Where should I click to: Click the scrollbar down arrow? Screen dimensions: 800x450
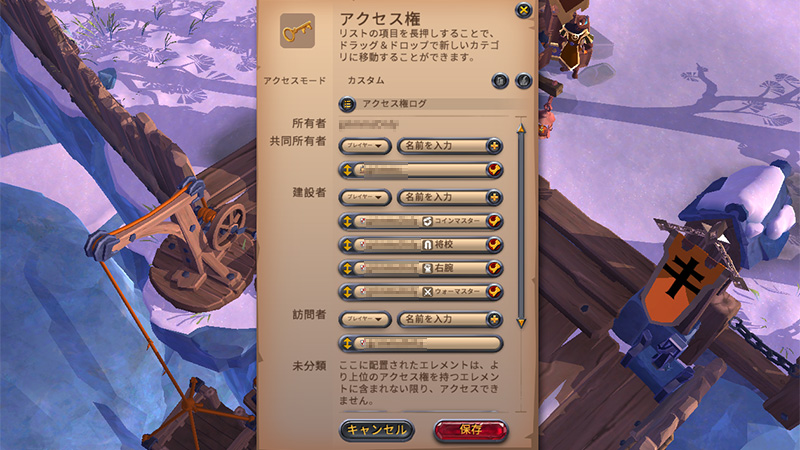coord(521,323)
